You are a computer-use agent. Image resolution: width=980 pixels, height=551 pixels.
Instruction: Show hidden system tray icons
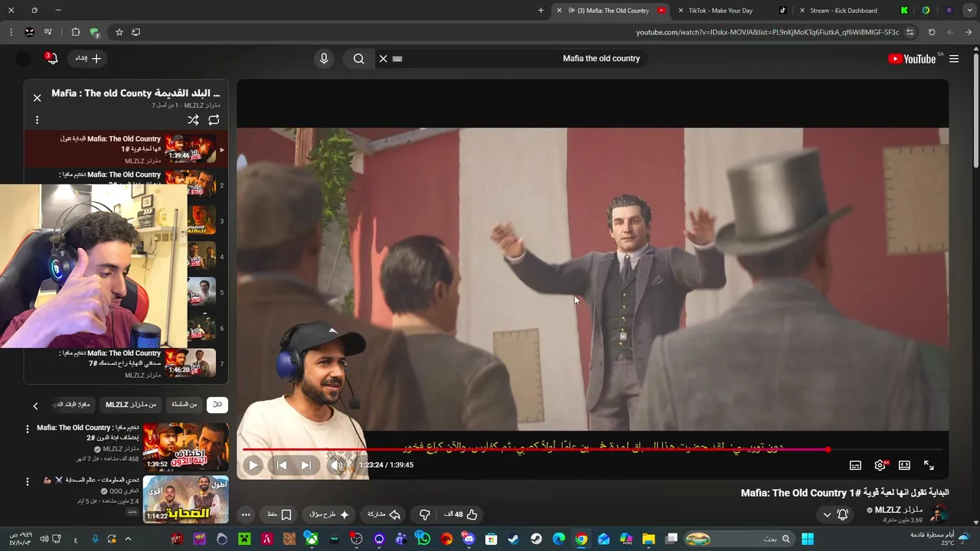pyautogui.click(x=128, y=539)
